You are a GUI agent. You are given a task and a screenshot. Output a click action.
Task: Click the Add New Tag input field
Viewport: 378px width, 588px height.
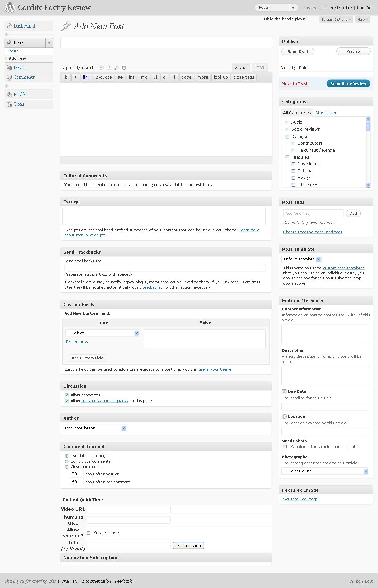click(313, 213)
